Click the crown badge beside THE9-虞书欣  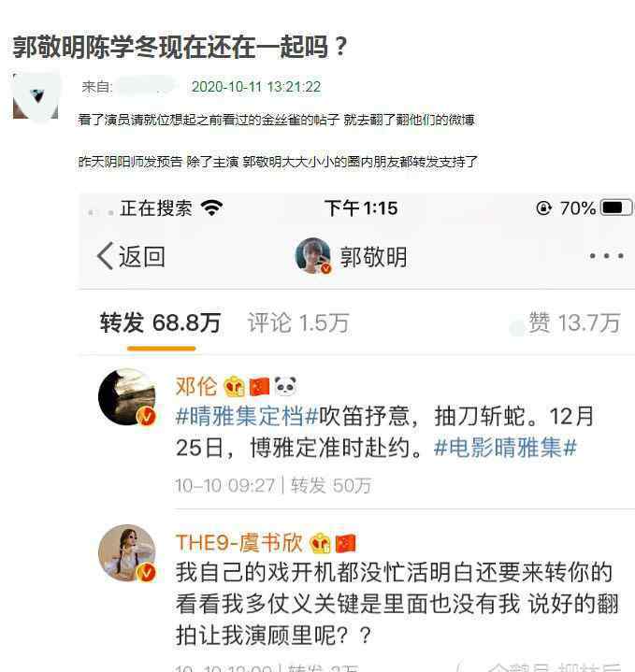(320, 543)
